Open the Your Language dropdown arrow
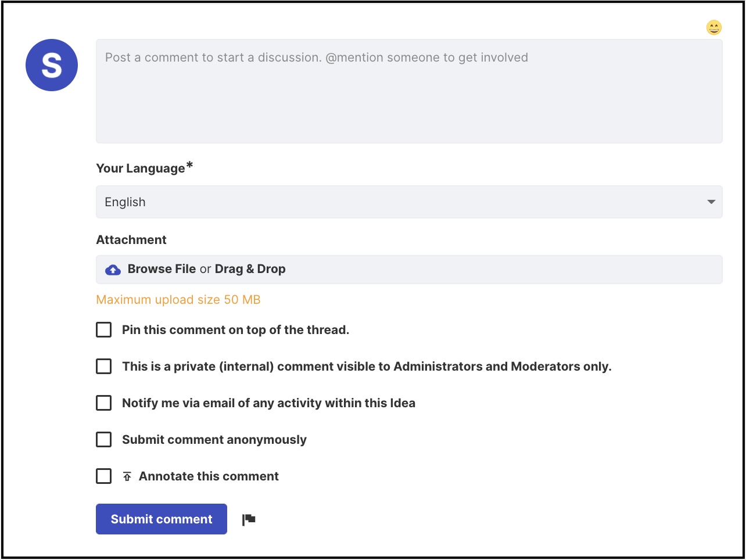The height and width of the screenshot is (560, 746). (711, 202)
